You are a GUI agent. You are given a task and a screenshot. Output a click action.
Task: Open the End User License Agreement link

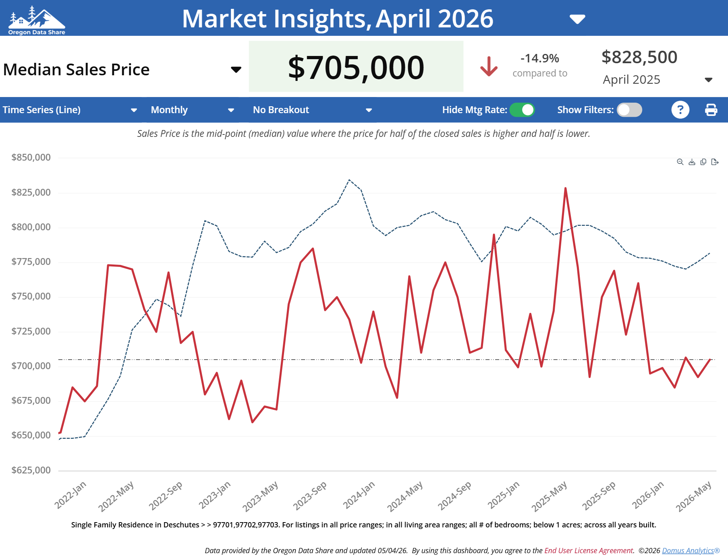point(589,550)
